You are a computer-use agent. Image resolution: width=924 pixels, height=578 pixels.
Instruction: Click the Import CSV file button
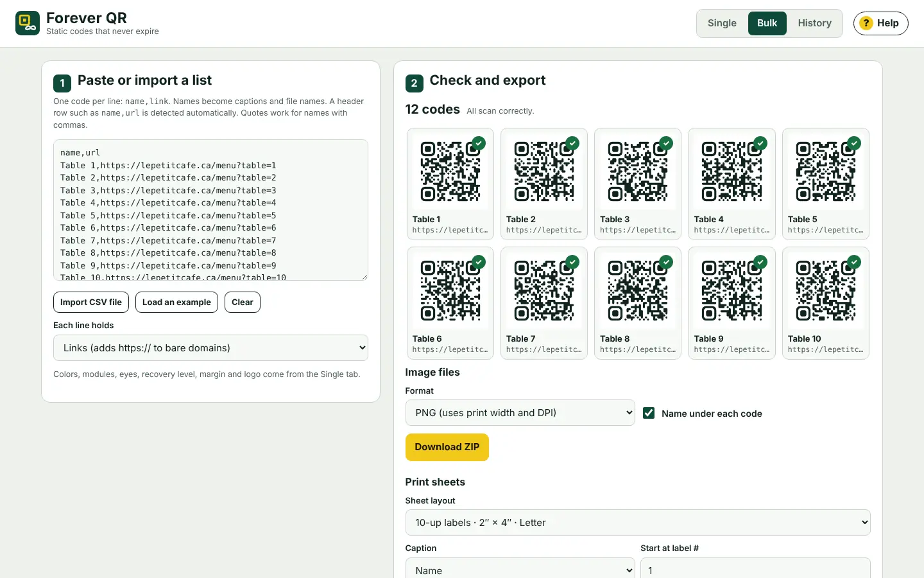tap(91, 302)
